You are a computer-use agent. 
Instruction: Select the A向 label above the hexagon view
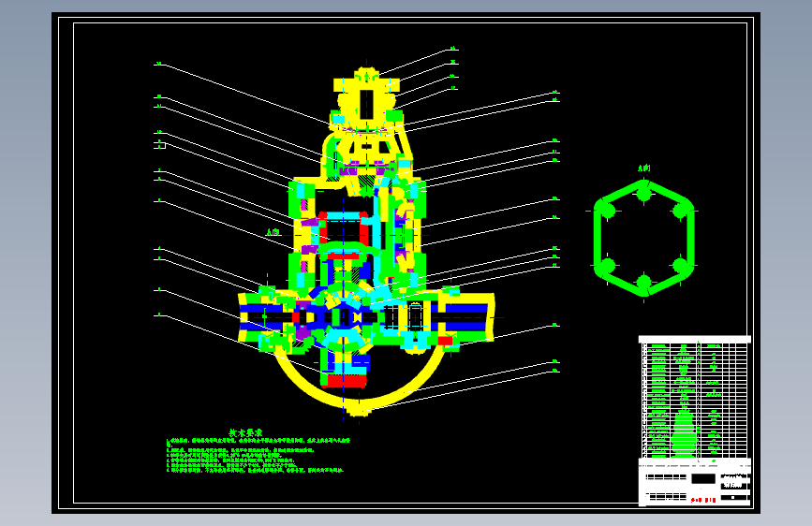pos(643,168)
